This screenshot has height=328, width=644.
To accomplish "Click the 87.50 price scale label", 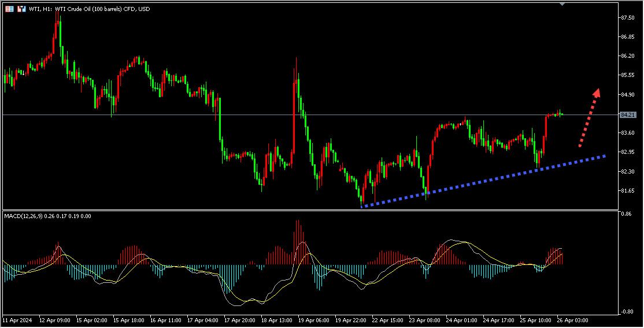I will pos(628,18).
